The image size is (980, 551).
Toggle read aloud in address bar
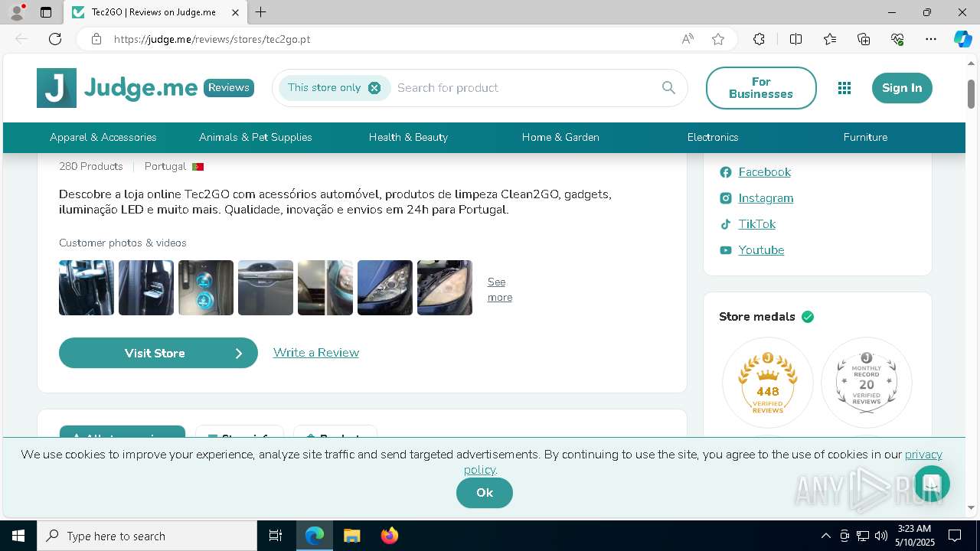coord(688,39)
